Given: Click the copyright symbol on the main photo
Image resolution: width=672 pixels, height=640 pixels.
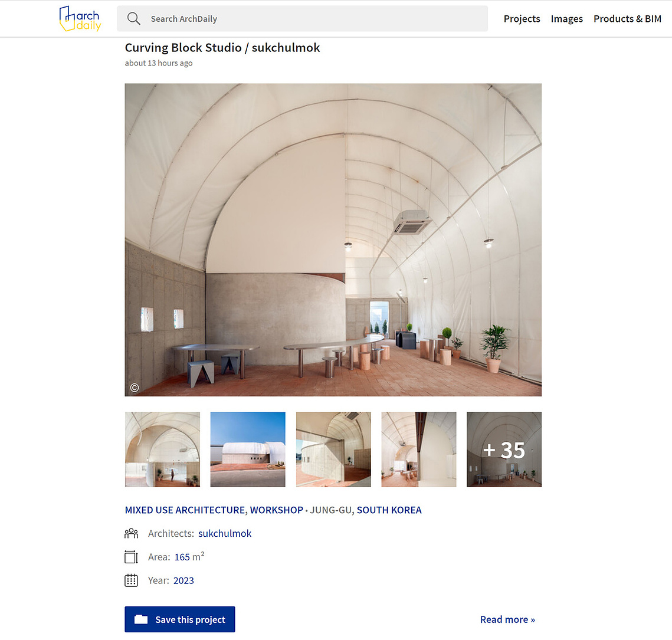Looking at the screenshot, I should point(135,388).
